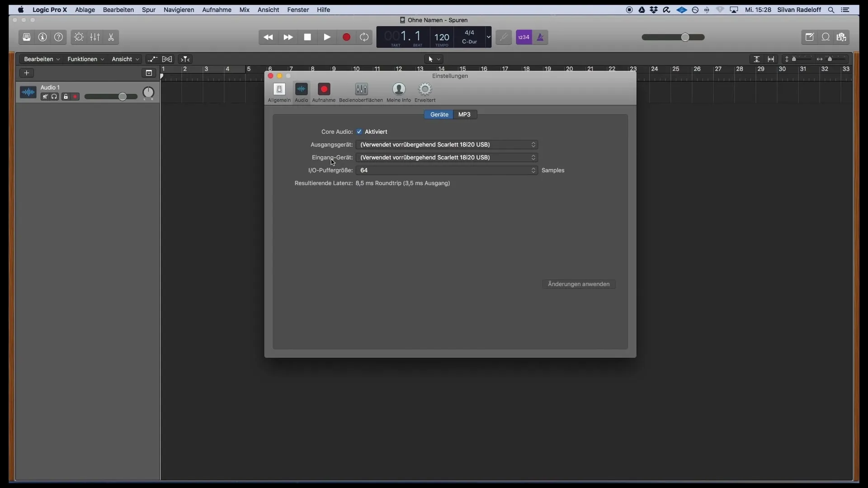Click the Audio 1 track waveform icon
868x488 pixels.
(28, 93)
